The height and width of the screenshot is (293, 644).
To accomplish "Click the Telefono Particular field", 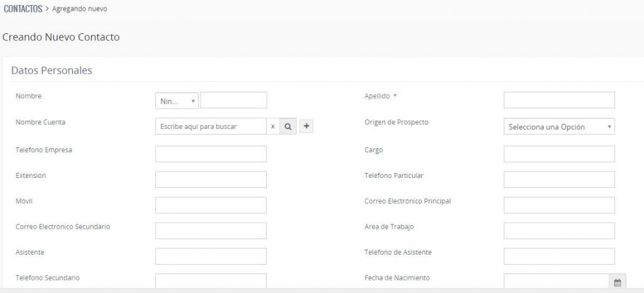I will point(559,180).
